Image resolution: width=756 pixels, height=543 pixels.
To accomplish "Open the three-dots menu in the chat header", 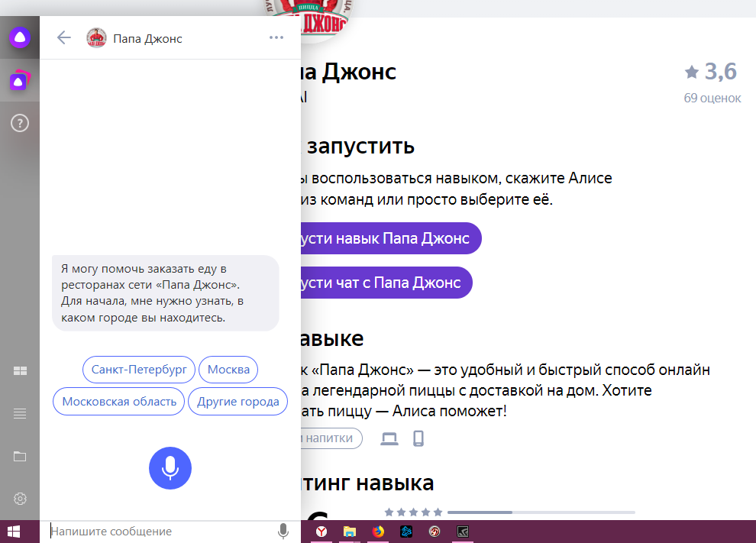I will point(276,37).
